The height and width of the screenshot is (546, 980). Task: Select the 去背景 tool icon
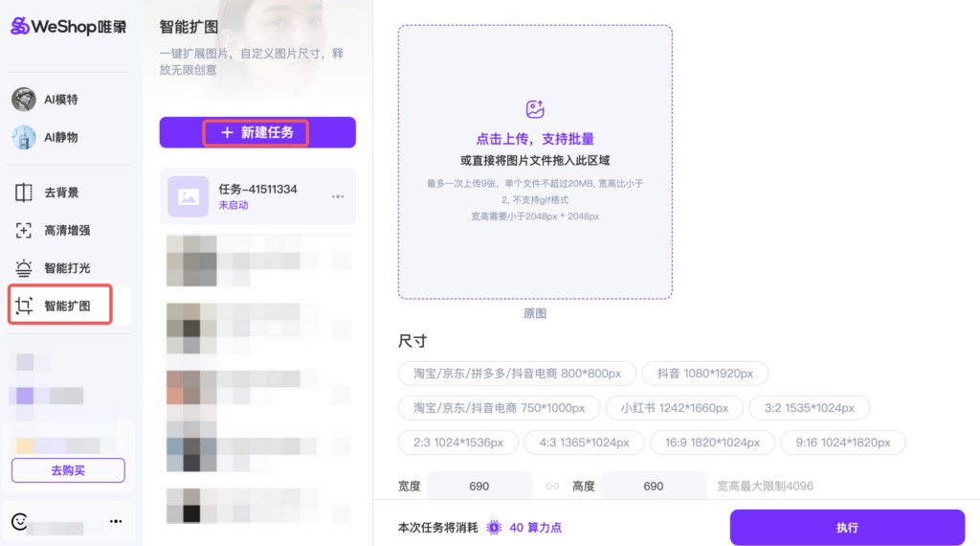tap(24, 193)
